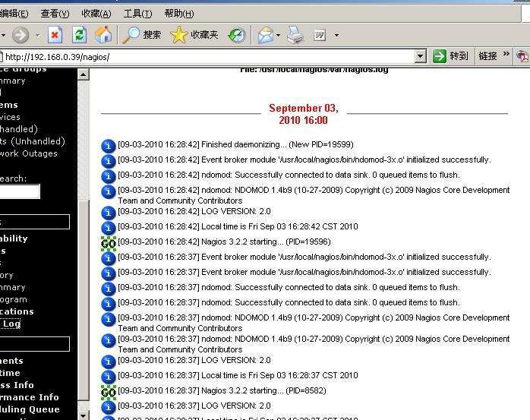530x420 pixels.
Task: Open the Availability sidebar link
Action: coord(14,238)
